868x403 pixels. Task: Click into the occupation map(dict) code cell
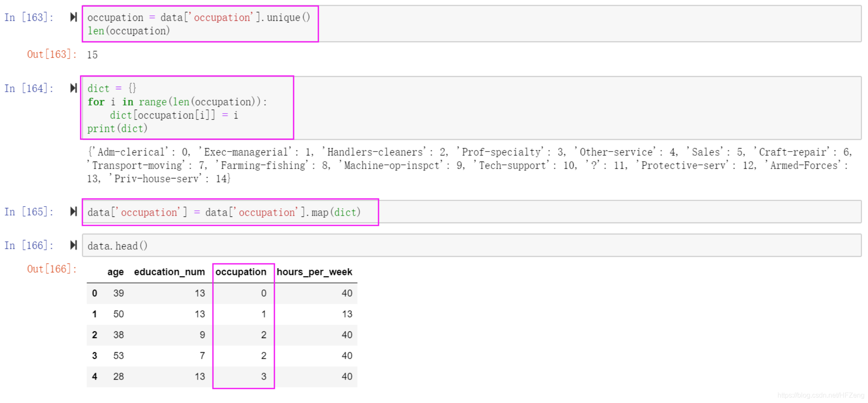click(472, 212)
